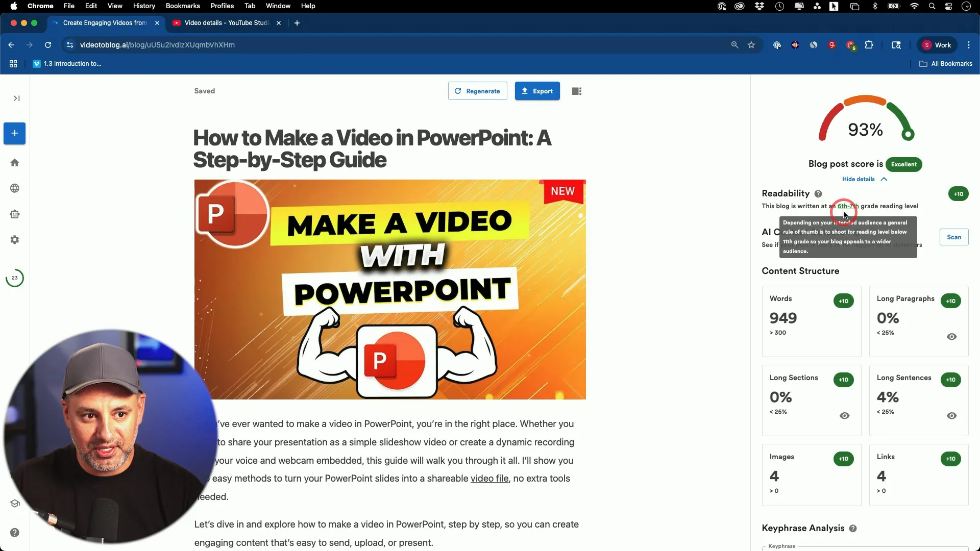This screenshot has height=551, width=980.
Task: Open the Extensions puzzle icon
Action: pos(869,45)
